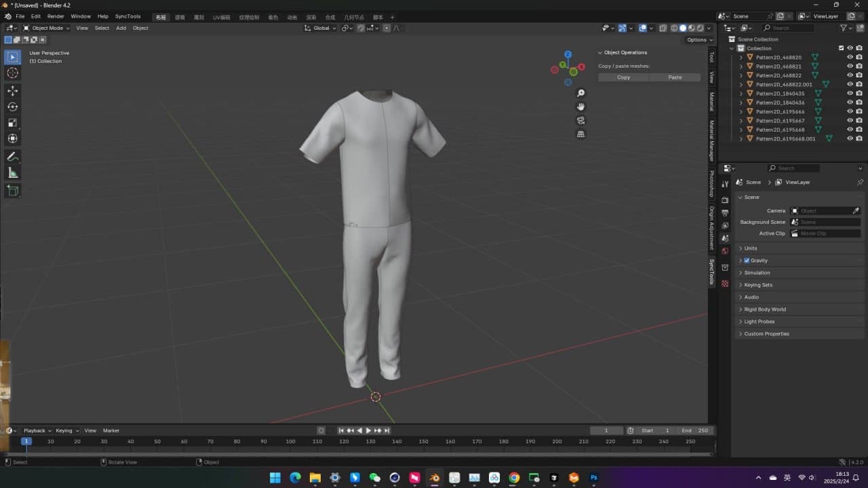The image size is (868, 488).
Task: Open the Global transform orientation dropdown
Action: click(x=320, y=28)
